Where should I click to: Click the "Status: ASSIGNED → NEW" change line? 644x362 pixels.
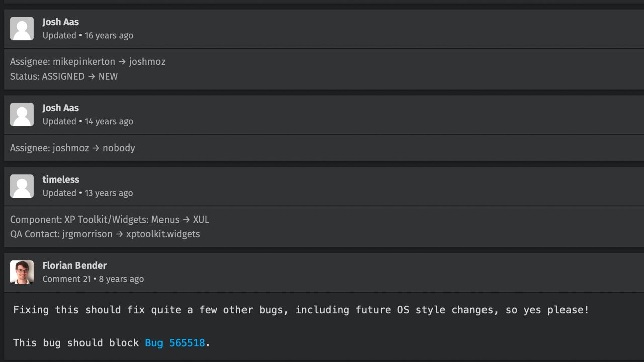pos(64,77)
